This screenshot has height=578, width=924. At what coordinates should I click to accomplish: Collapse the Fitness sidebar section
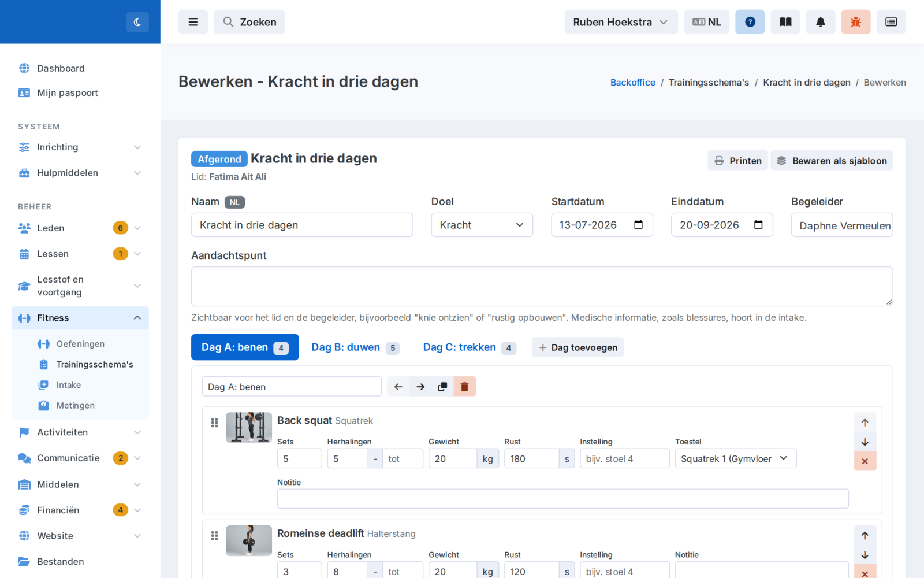[x=80, y=318]
